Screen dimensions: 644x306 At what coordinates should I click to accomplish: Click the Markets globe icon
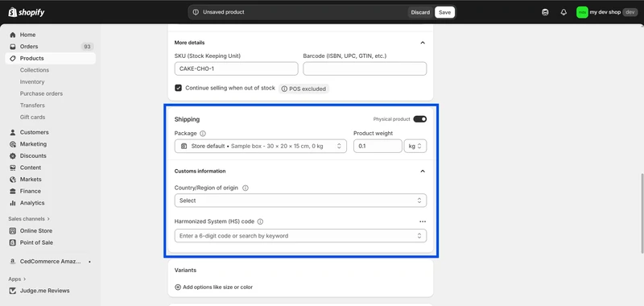(13, 180)
